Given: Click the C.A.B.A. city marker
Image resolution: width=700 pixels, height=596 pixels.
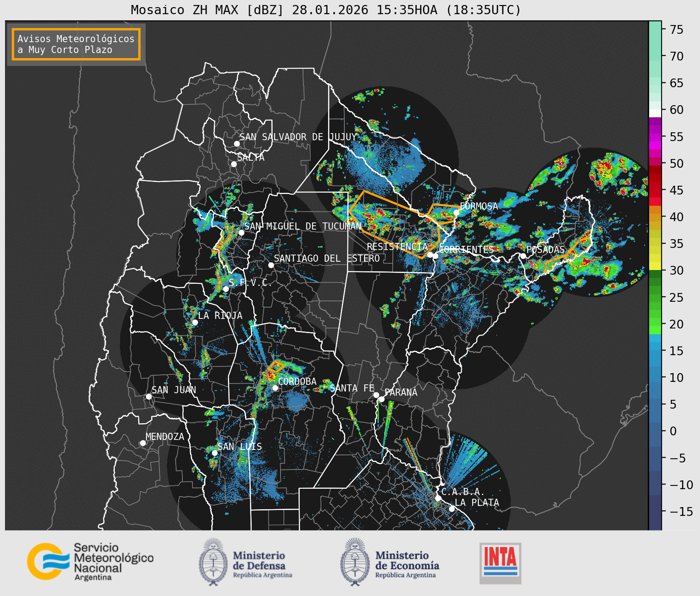Looking at the screenshot, I should (x=438, y=498).
